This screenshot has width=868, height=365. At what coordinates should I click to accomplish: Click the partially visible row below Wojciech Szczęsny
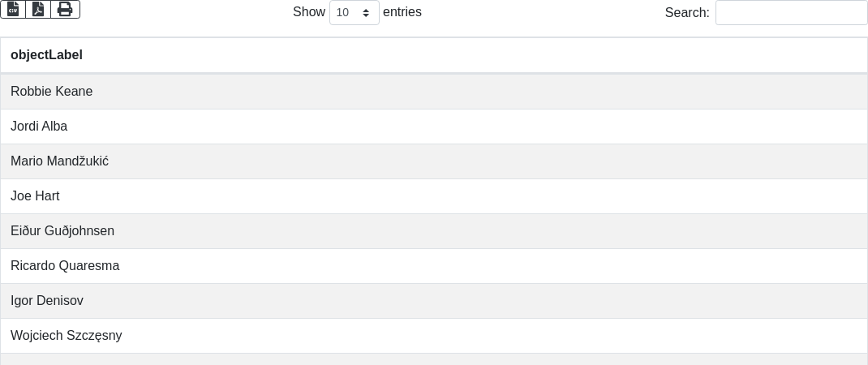(x=434, y=359)
